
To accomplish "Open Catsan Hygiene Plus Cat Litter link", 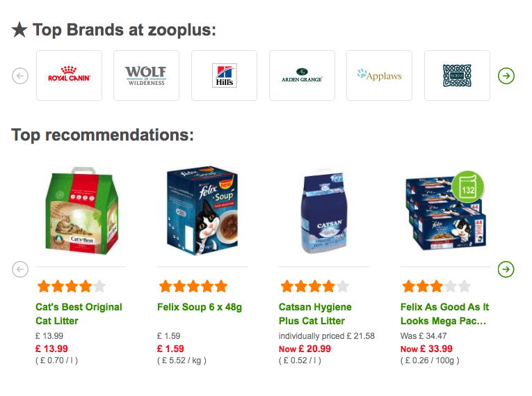I will 315,314.
